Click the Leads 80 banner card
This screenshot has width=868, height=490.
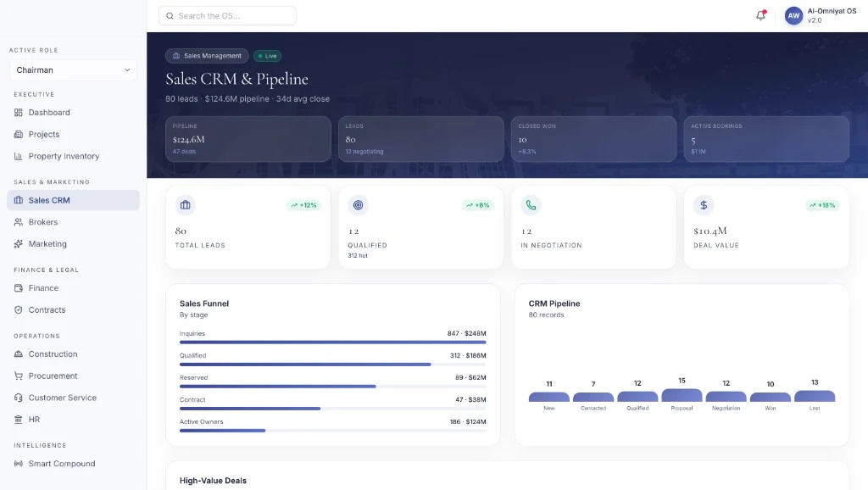(x=420, y=139)
